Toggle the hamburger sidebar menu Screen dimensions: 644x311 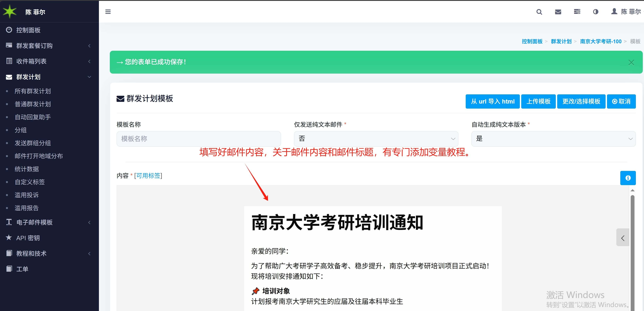pos(108,12)
